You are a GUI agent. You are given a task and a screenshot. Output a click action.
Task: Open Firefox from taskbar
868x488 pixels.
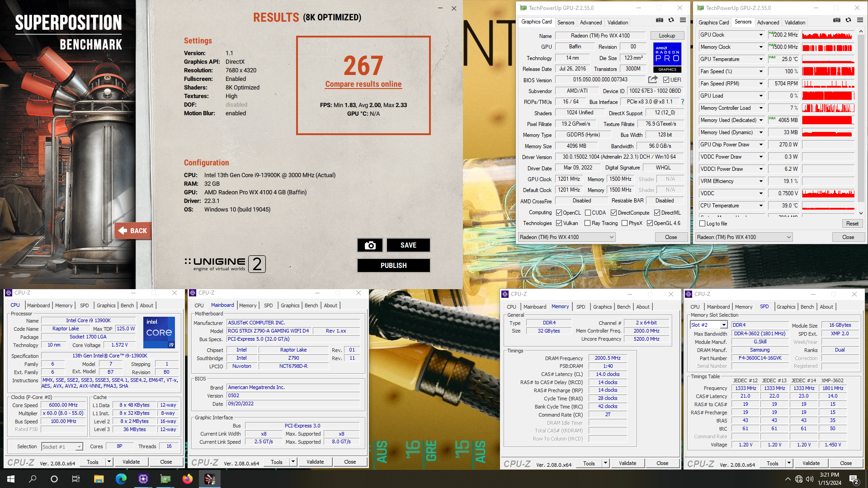pyautogui.click(x=188, y=479)
